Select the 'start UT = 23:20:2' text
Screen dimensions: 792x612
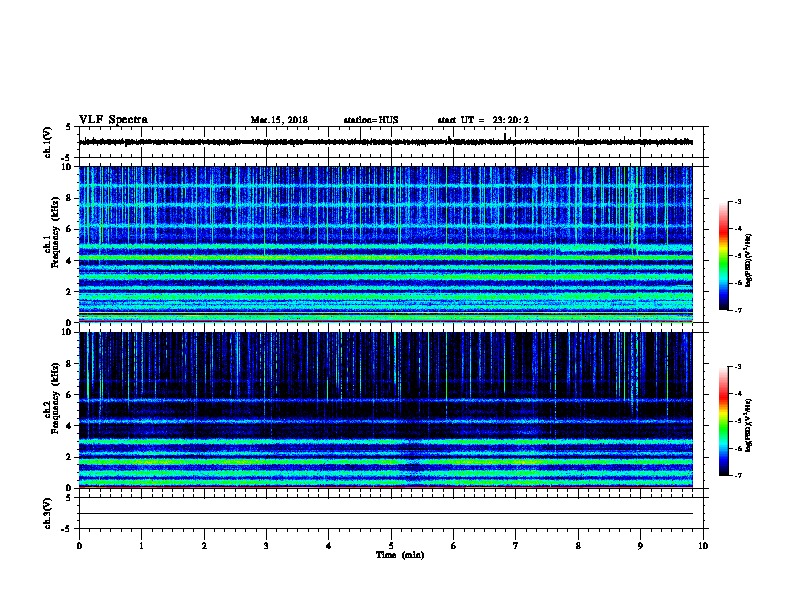(483, 120)
